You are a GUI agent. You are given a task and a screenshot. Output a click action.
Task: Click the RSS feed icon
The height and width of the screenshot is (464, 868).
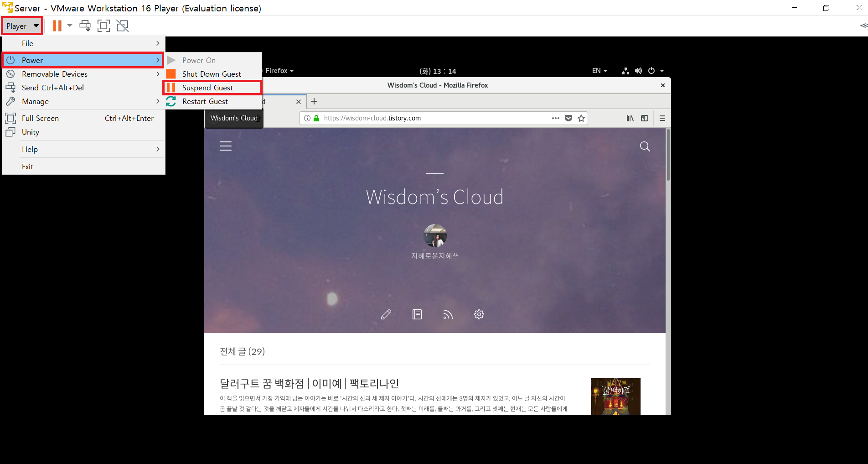(x=448, y=314)
